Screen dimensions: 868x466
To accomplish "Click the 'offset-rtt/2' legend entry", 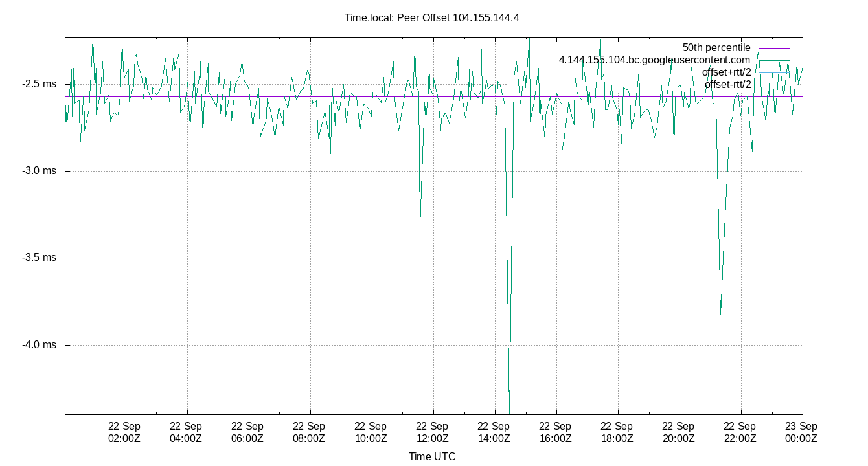I will 728,85.
